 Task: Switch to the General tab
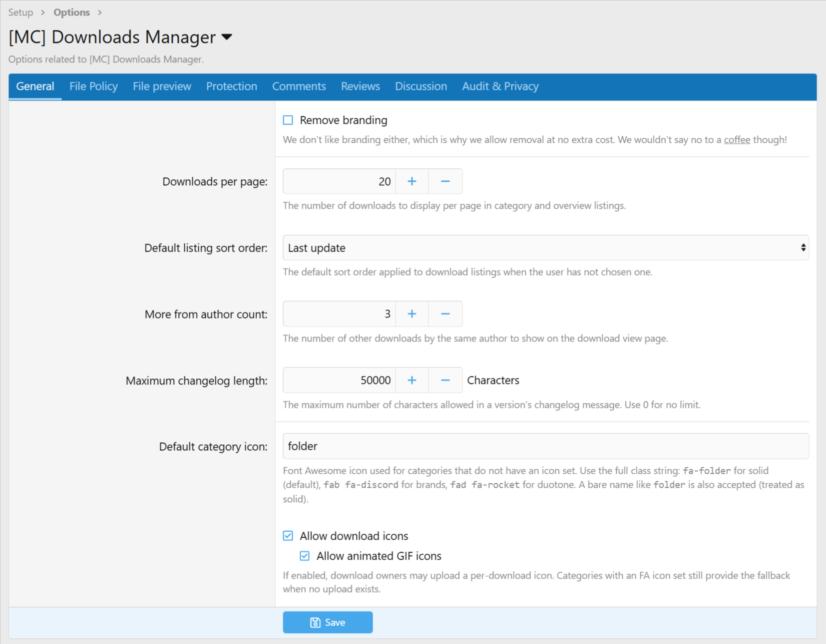35,86
